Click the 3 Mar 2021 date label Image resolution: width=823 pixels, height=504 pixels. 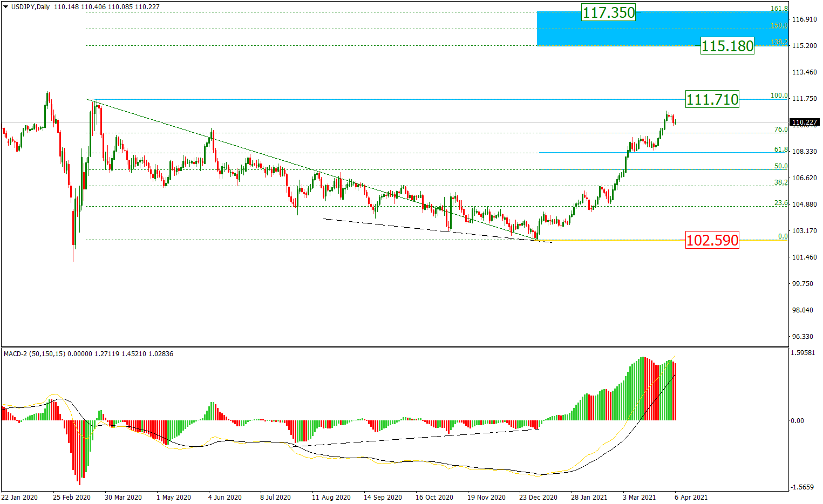[x=640, y=498]
